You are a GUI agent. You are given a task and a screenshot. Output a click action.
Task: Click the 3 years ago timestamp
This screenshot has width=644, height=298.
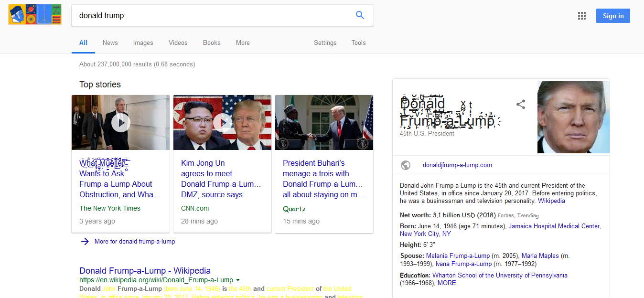[x=97, y=221]
